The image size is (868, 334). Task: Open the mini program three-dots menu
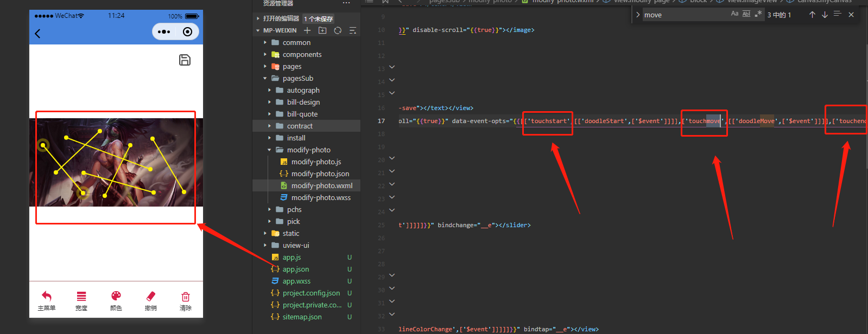(x=164, y=32)
